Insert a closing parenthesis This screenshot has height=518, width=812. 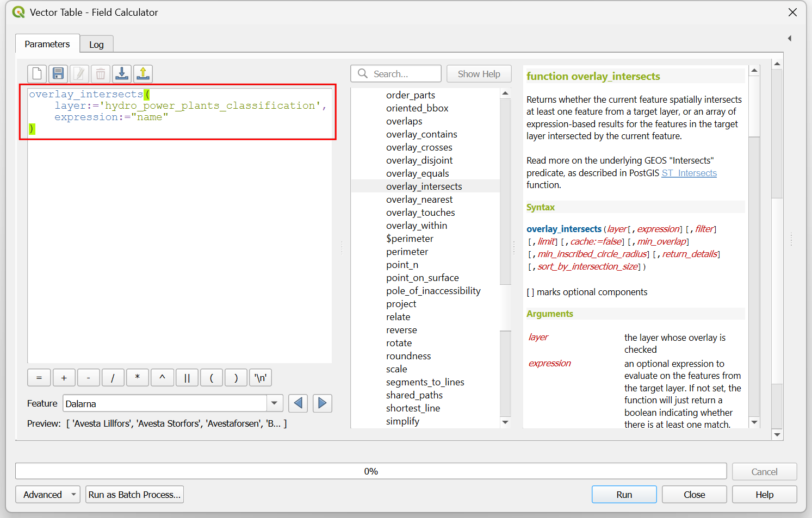(x=236, y=378)
